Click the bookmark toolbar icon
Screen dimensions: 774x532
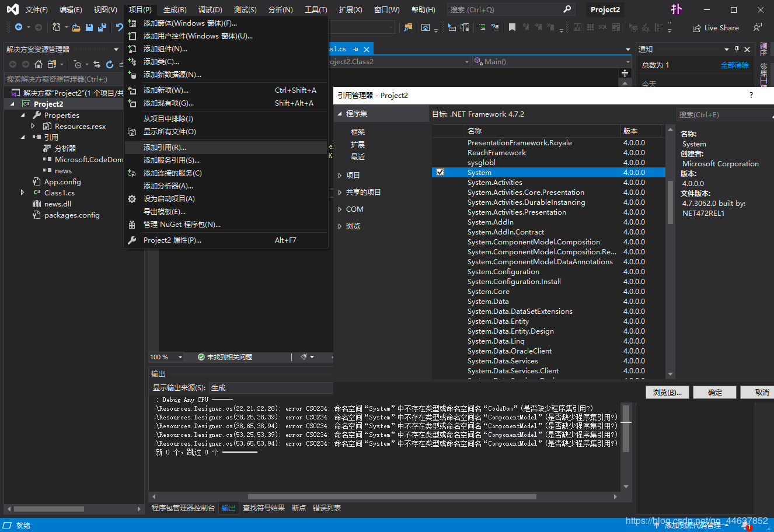[512, 27]
